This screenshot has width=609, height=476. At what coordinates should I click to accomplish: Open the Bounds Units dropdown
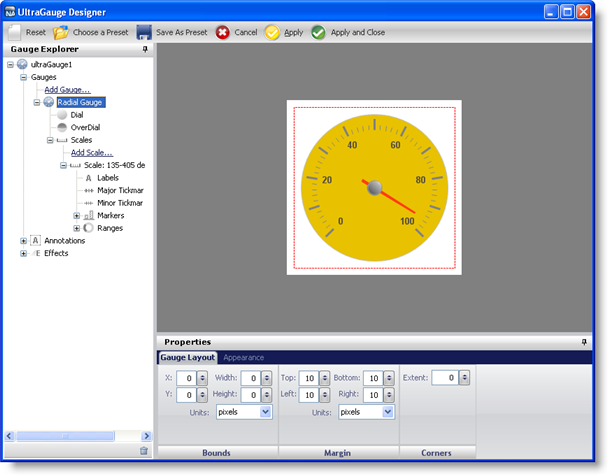point(265,411)
